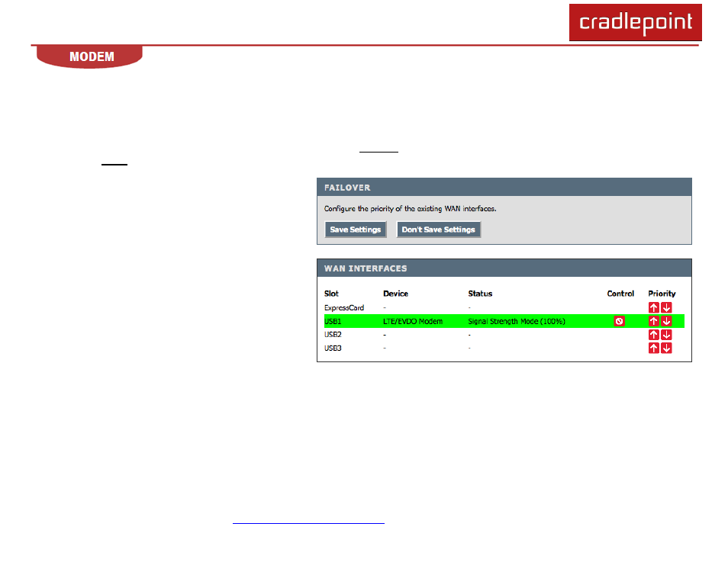Click the Control column header
Viewport: 728px width, 562px height.
620,294
